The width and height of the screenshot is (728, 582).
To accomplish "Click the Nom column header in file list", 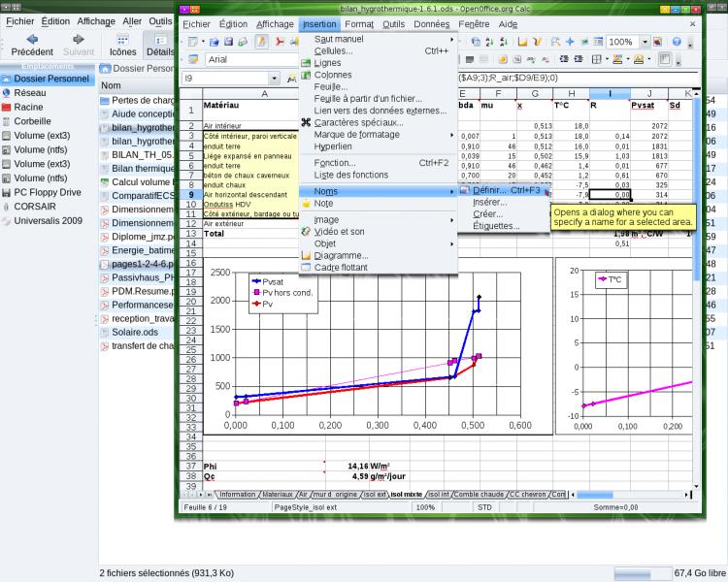I will click(112, 85).
